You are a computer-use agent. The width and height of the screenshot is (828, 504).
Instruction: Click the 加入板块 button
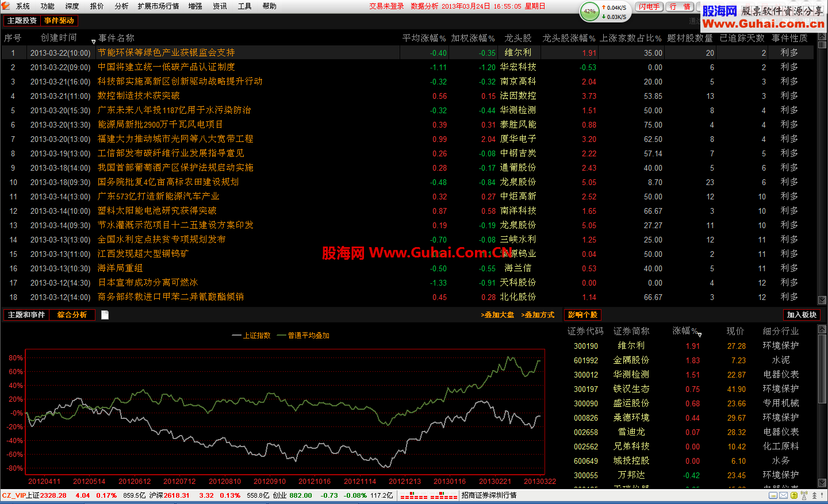tap(802, 315)
